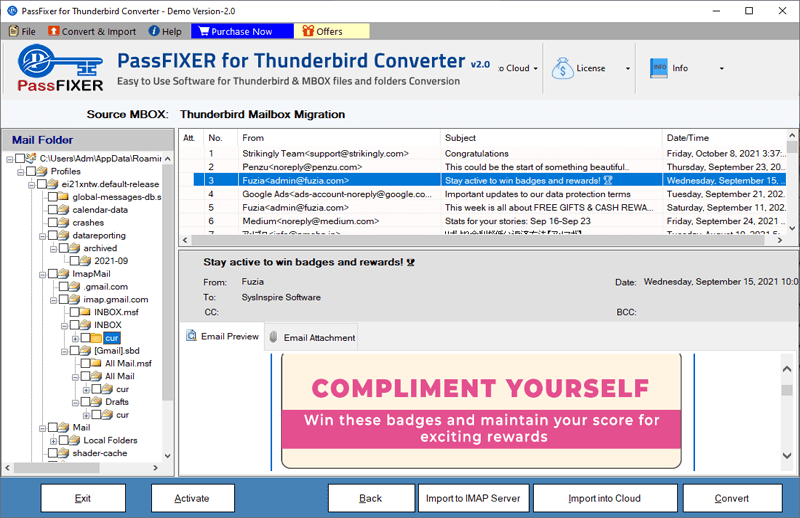Viewport: 800px width, 518px height.
Task: Check the crashes folder checkbox
Action: [53, 223]
